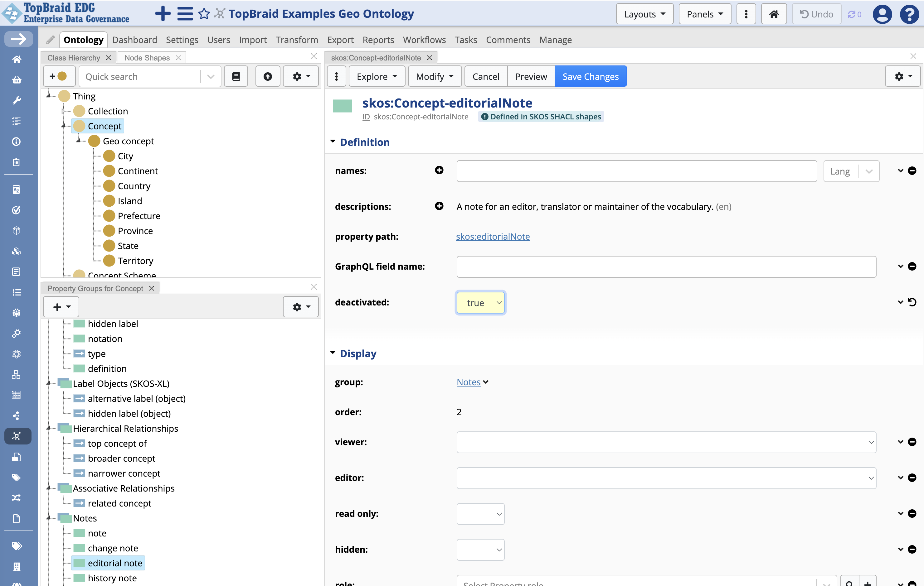Revert the deactivated value with undo icon
The image size is (924, 586).
[x=912, y=302]
